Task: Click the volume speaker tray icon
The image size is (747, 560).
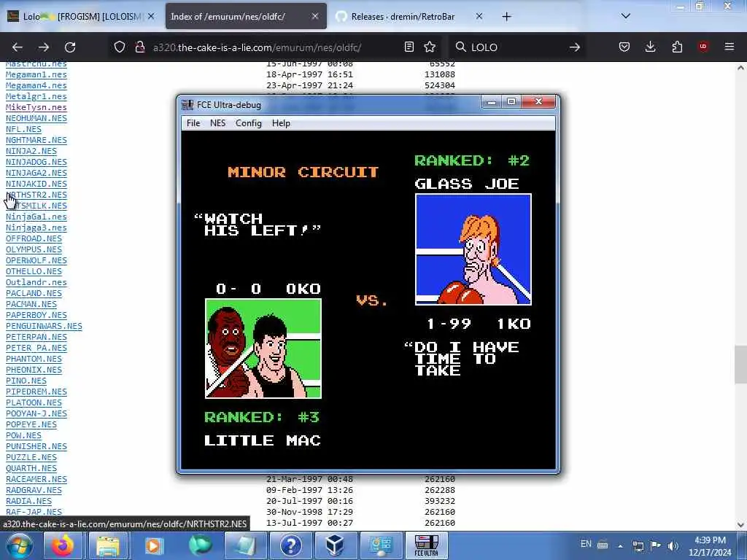Action: coord(673,545)
